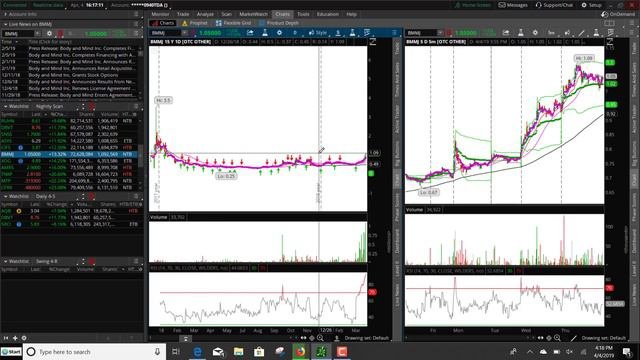Switch to the Analyze tab
This screenshot has height=360, width=640.
click(x=205, y=14)
